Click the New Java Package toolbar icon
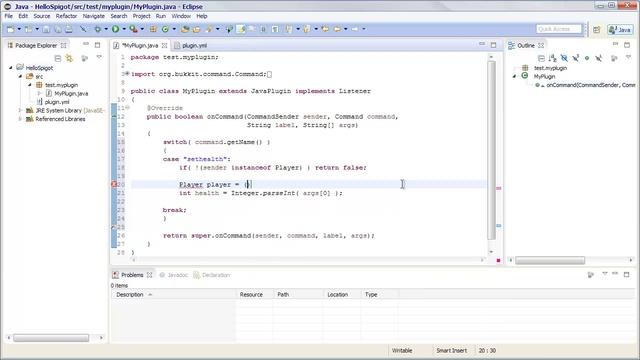Viewport: 640px width, 360px height. 153,29
